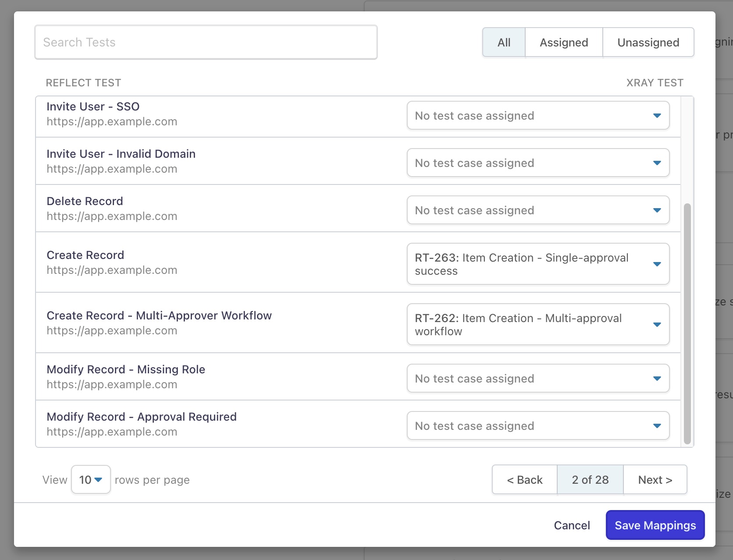Change RT-262 Multi-approval workflow mapping

pos(538,325)
